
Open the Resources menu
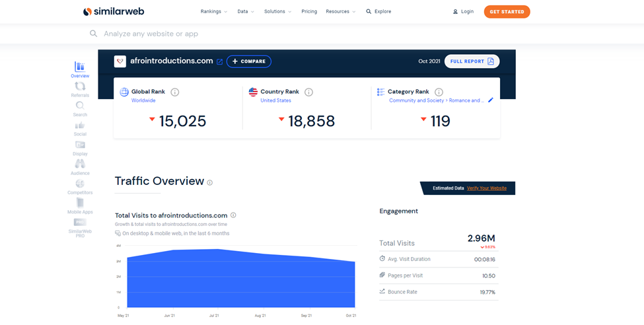point(340,11)
